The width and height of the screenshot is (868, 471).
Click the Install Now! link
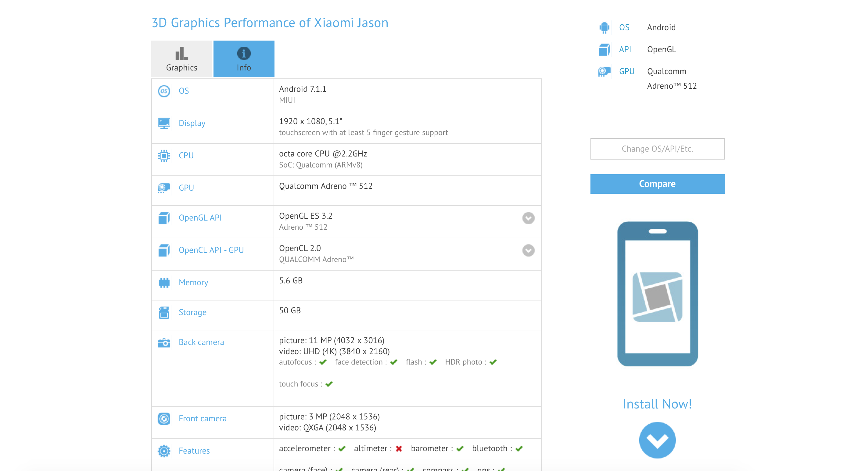(x=657, y=404)
